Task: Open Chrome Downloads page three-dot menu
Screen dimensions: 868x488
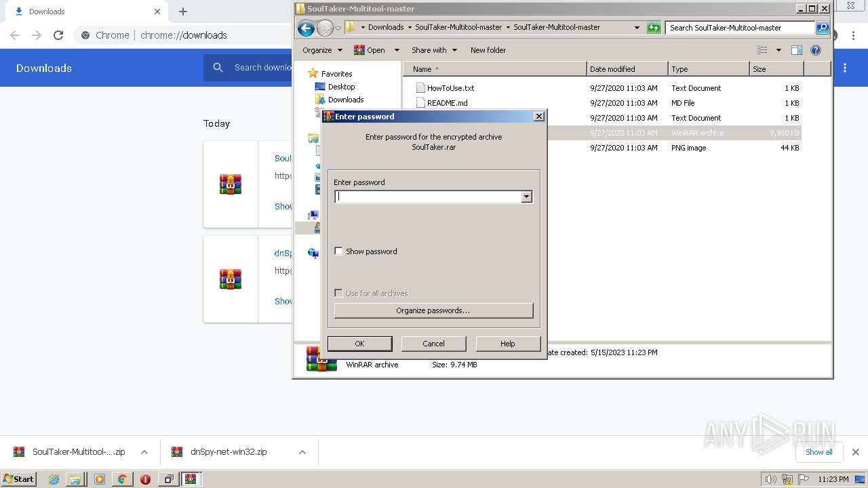Action: [845, 68]
